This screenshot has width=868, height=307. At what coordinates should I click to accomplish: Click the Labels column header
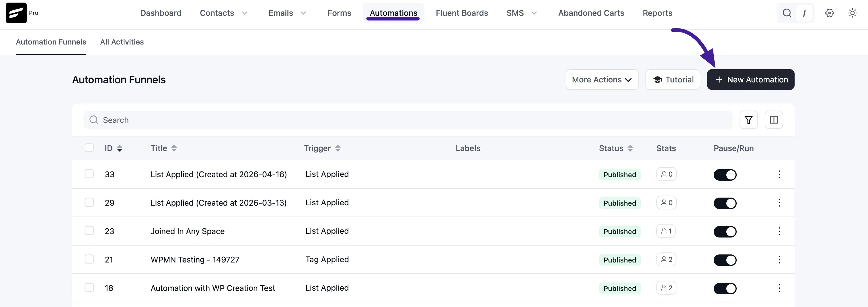coord(468,148)
